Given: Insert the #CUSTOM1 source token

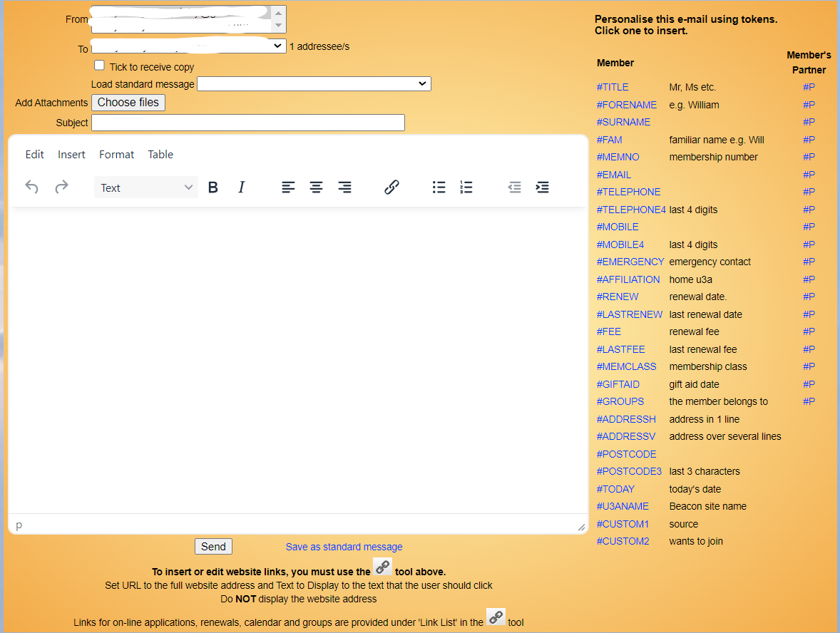Looking at the screenshot, I should point(623,524).
